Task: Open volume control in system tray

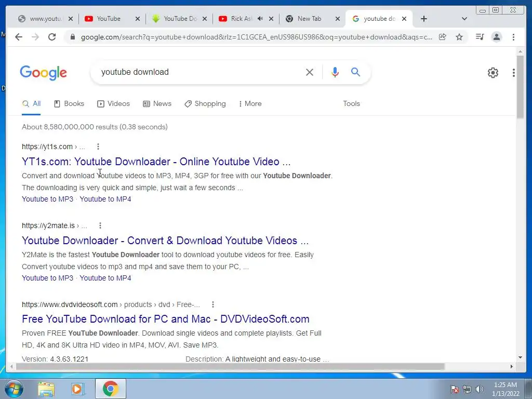Action: [x=479, y=389]
